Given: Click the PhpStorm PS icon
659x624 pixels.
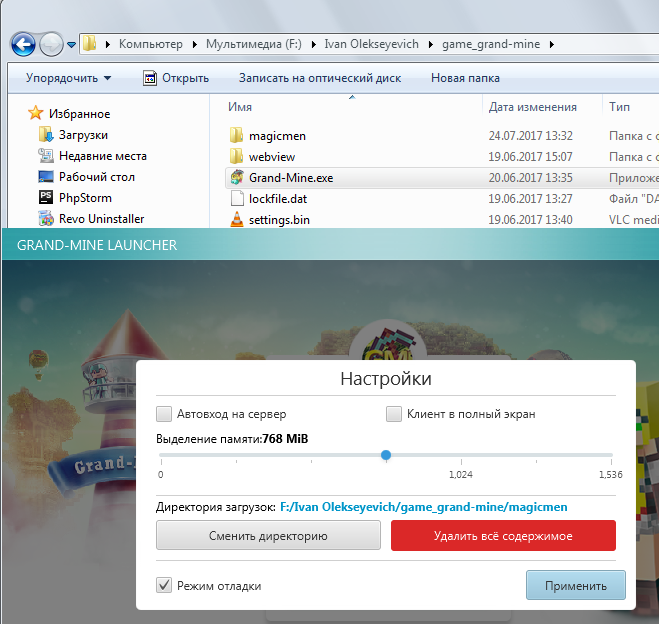Looking at the screenshot, I should [x=46, y=197].
